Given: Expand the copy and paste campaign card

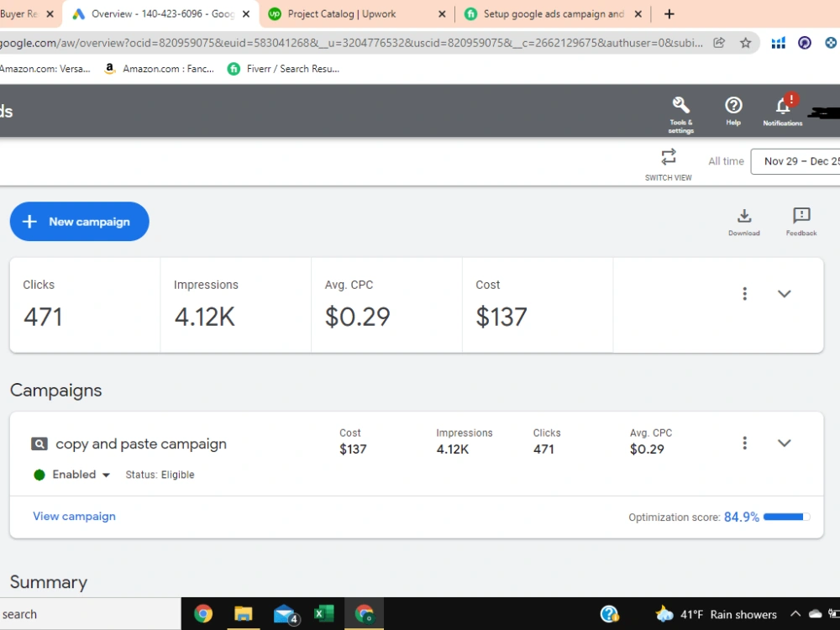Looking at the screenshot, I should tap(785, 443).
